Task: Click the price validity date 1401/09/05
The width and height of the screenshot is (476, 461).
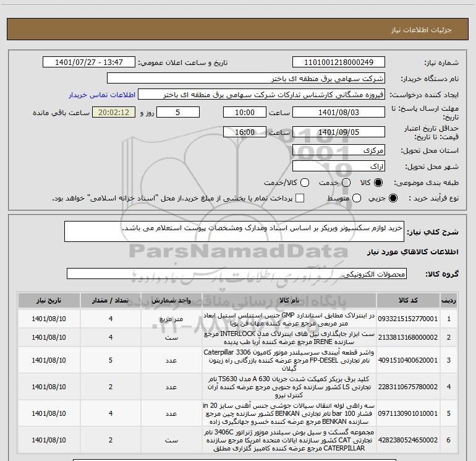Action: click(339, 132)
